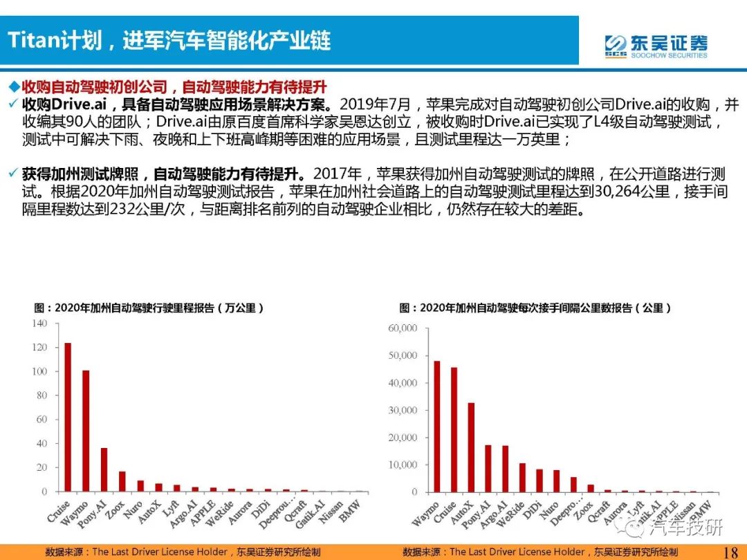Click the Pony.AI bar in the mileage chart
747x560 pixels.
pyautogui.click(x=104, y=469)
